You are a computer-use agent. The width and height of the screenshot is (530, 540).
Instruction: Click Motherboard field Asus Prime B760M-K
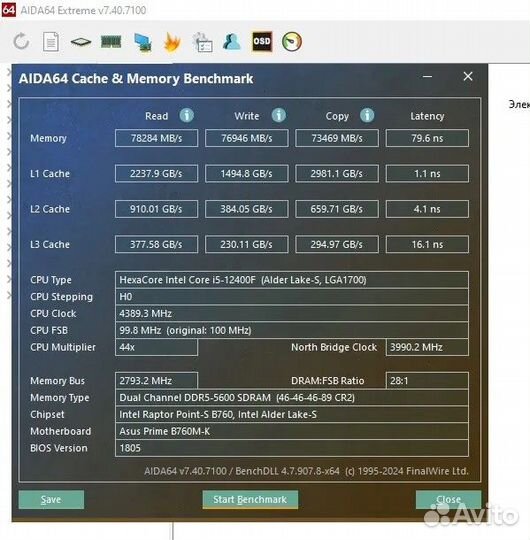coord(292,431)
